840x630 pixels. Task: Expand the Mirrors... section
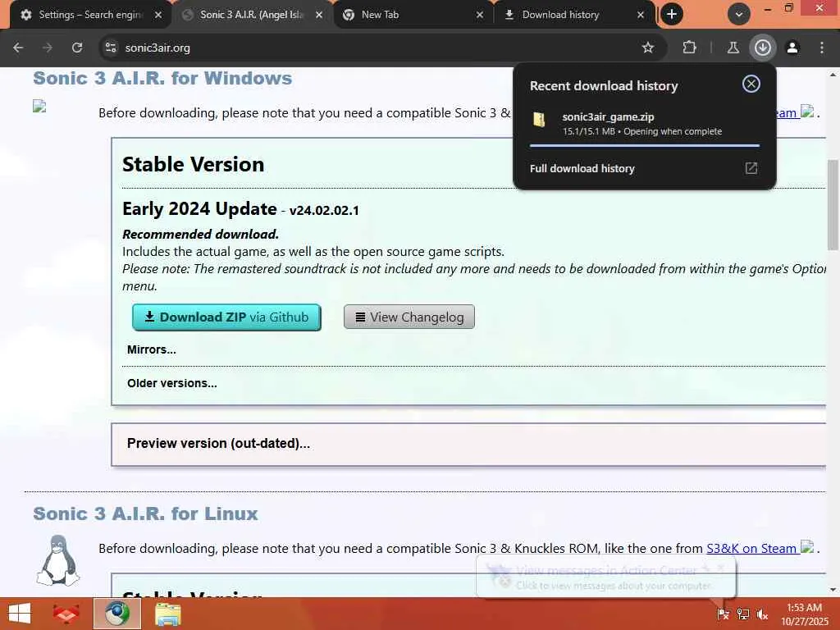coord(152,349)
